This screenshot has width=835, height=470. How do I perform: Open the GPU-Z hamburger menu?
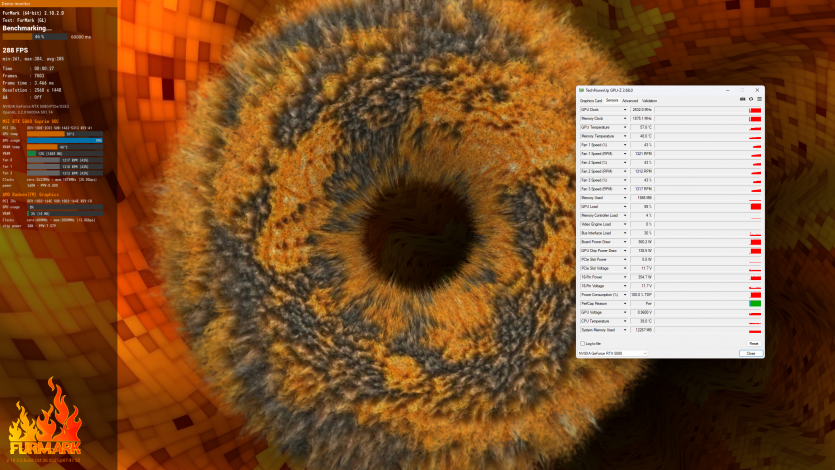point(759,100)
